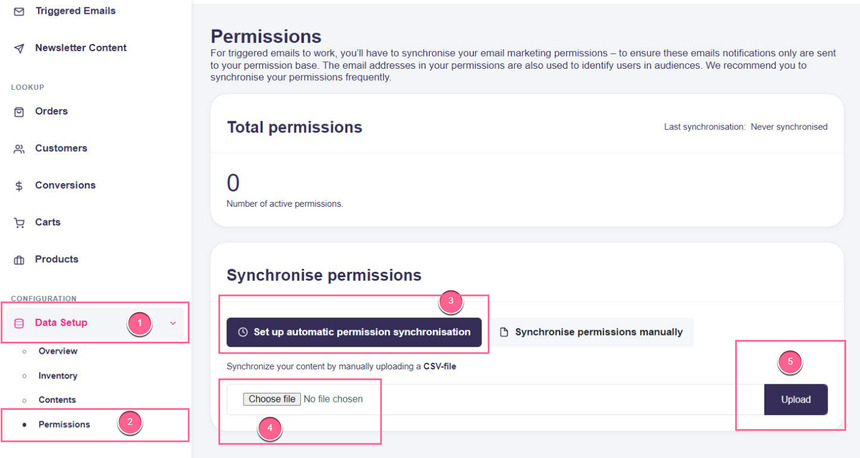
Task: Click the Conversions dollar icon
Action: pos(19,186)
